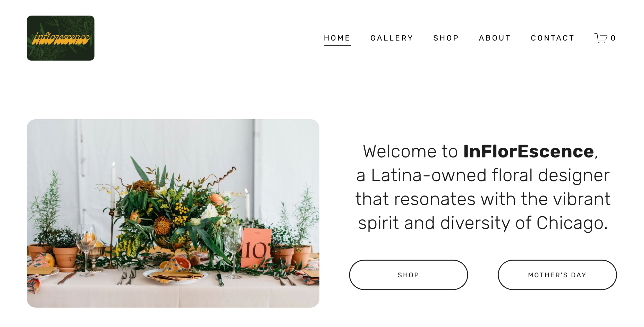Open the shopping cart icon

(x=600, y=38)
